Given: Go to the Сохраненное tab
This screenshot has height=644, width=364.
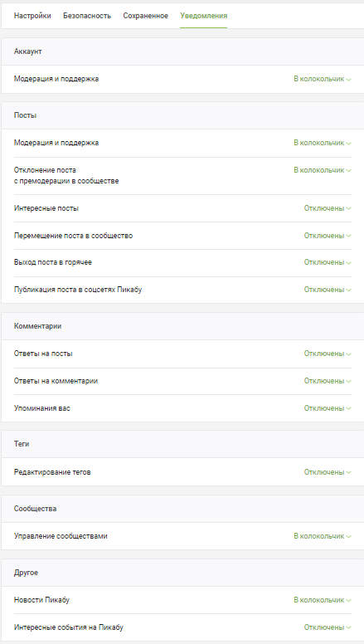Looking at the screenshot, I should [146, 16].
